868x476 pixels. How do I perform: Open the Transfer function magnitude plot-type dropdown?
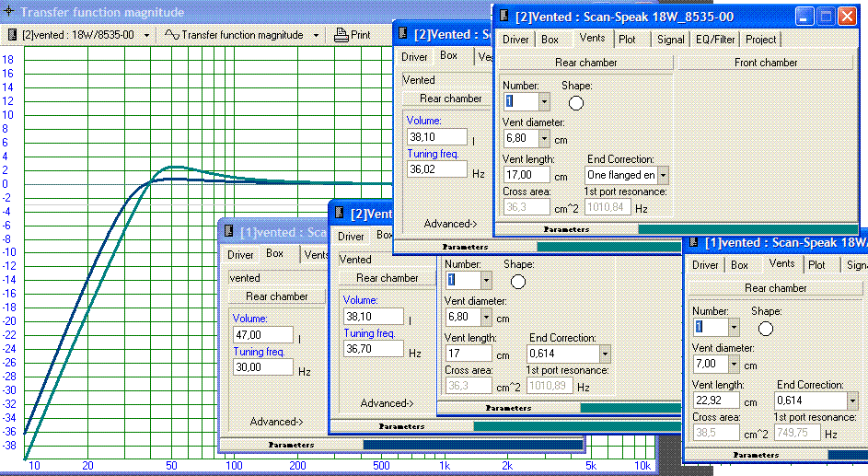(316, 35)
